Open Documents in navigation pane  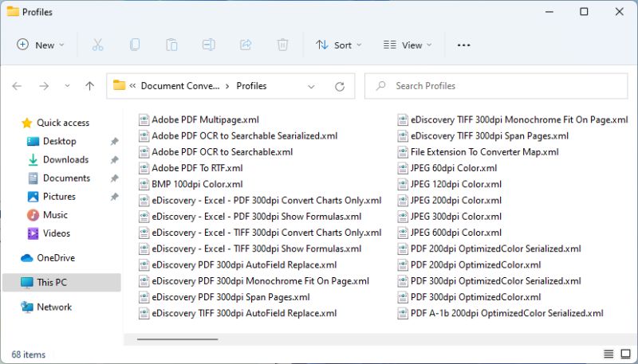pos(66,178)
